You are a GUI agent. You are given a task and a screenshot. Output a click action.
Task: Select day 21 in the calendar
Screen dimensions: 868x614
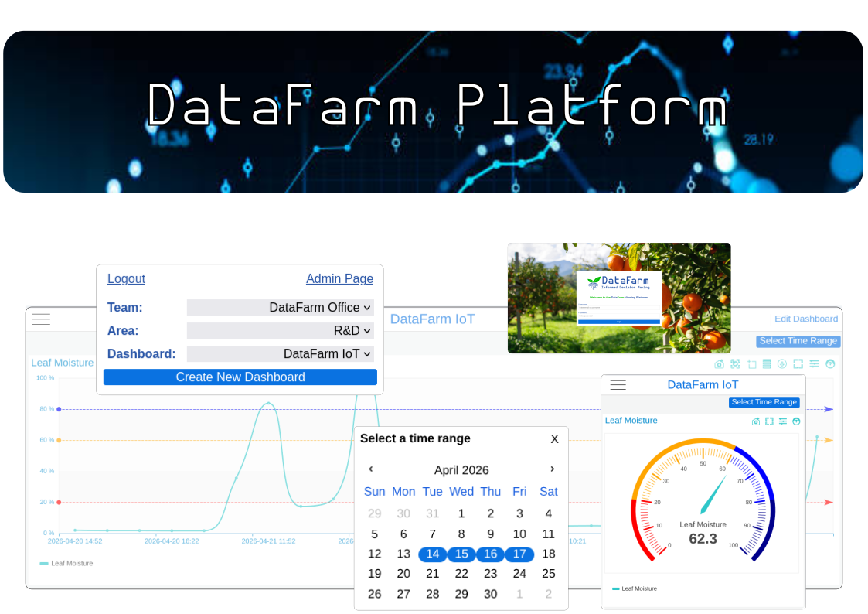(432, 574)
